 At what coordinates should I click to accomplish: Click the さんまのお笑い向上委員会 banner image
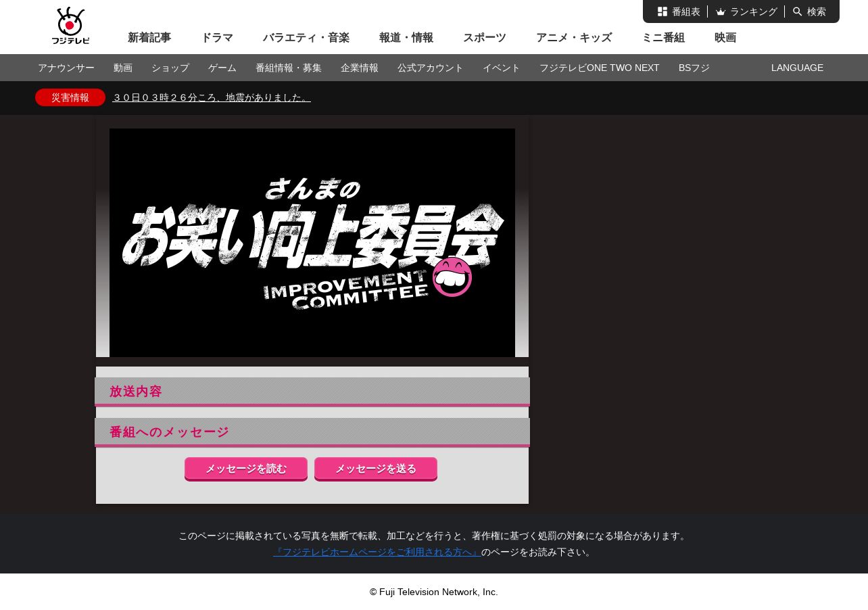[312, 243]
